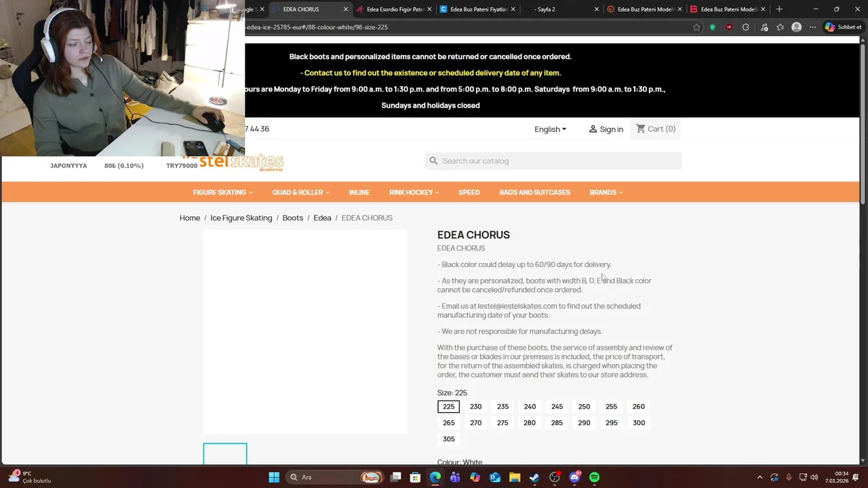The width and height of the screenshot is (868, 488).
Task: Open Microsoft Edge from taskbar
Action: click(x=435, y=477)
